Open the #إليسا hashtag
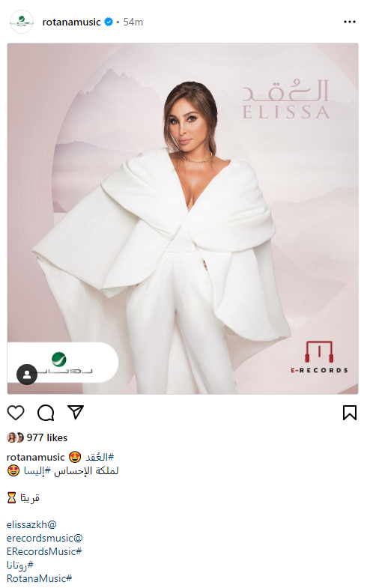367x588 pixels. [34, 470]
